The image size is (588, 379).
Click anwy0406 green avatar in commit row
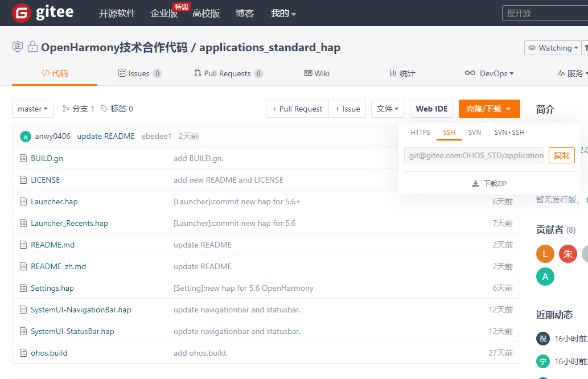(x=26, y=137)
